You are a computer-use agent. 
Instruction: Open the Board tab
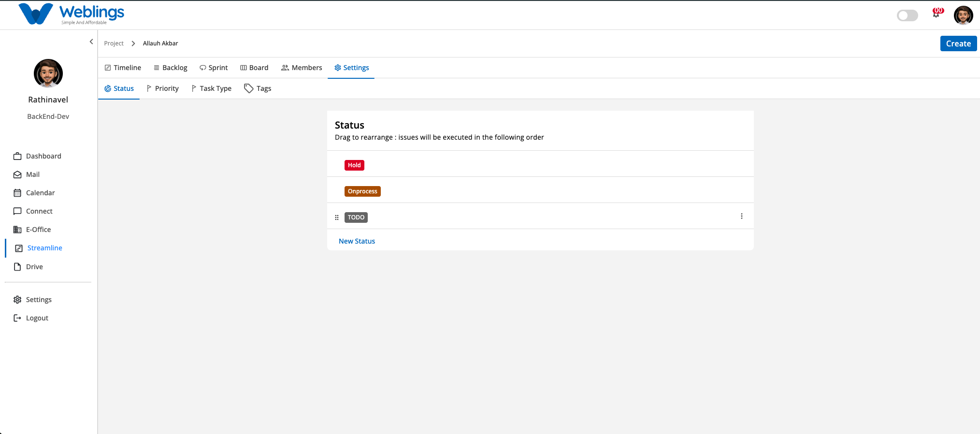[254, 68]
